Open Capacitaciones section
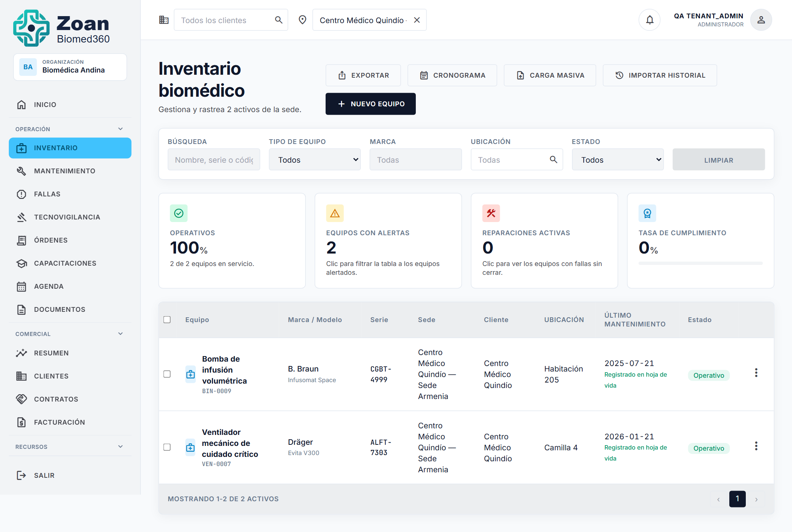 coord(70,263)
